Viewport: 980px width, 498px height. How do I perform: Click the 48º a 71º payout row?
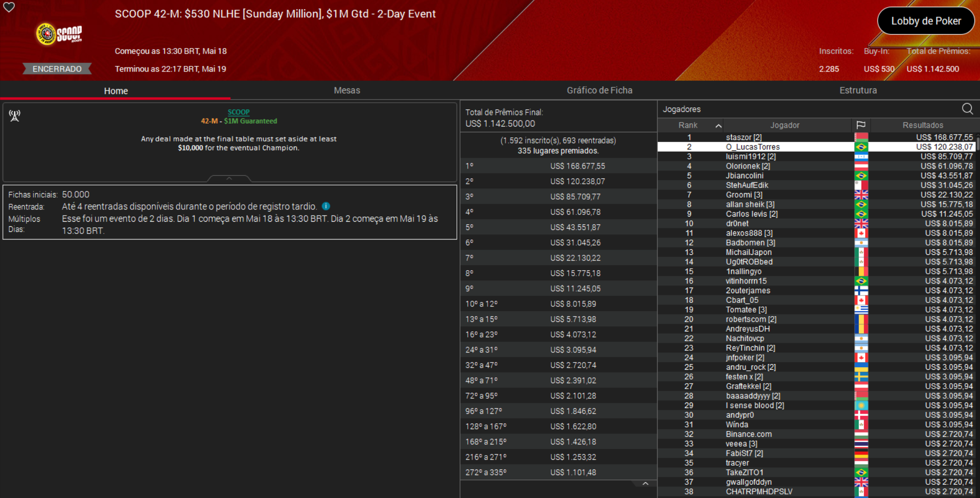point(558,381)
